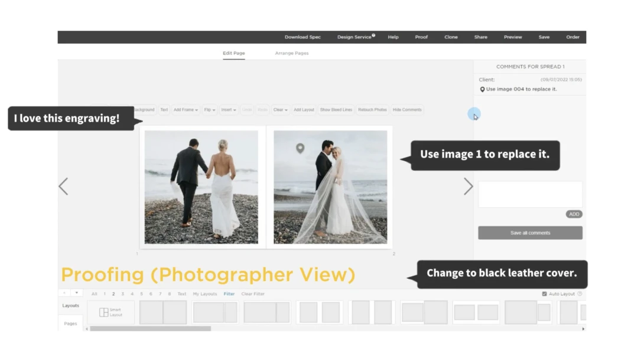Click the location pin icon beside the client comment

tap(482, 90)
